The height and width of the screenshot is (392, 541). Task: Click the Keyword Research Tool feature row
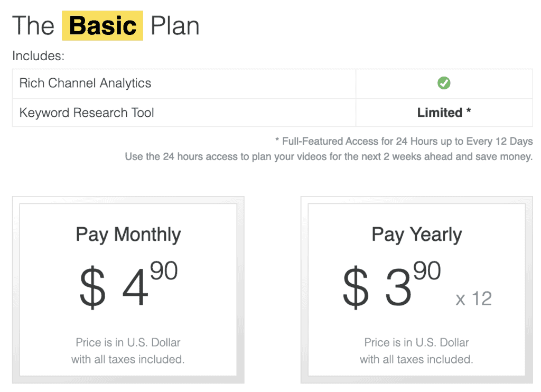[x=87, y=113]
